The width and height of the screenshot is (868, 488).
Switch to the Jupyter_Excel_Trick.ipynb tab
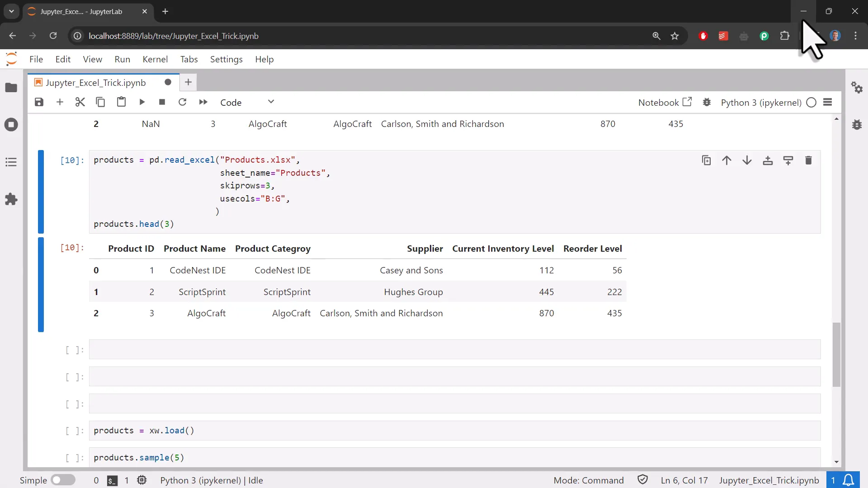95,82
